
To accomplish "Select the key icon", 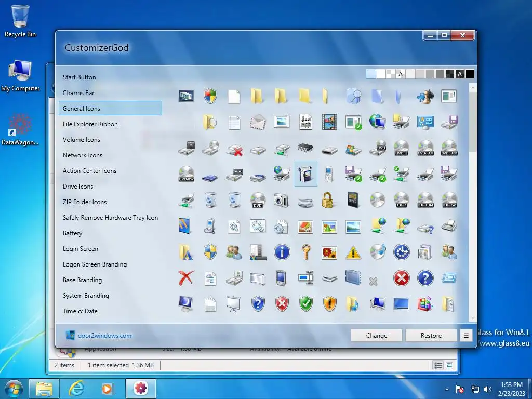I will (306, 252).
